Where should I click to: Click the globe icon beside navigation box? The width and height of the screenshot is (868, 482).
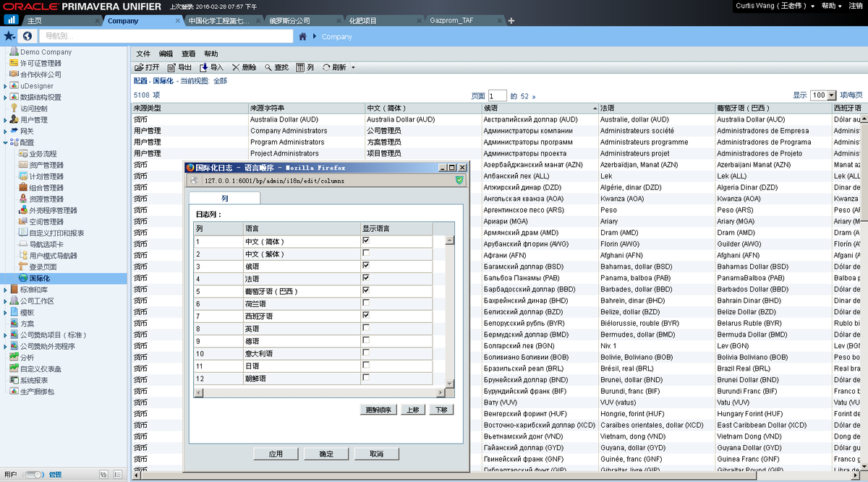click(27, 35)
